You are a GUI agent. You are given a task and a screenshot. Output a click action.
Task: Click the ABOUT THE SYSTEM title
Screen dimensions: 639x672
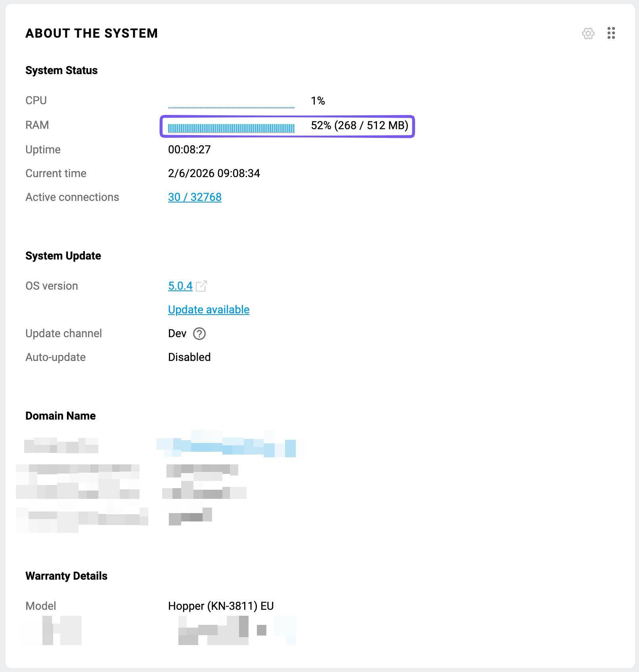pos(92,34)
